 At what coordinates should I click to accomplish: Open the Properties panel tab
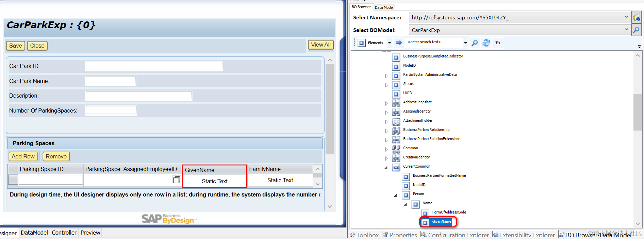click(400, 235)
